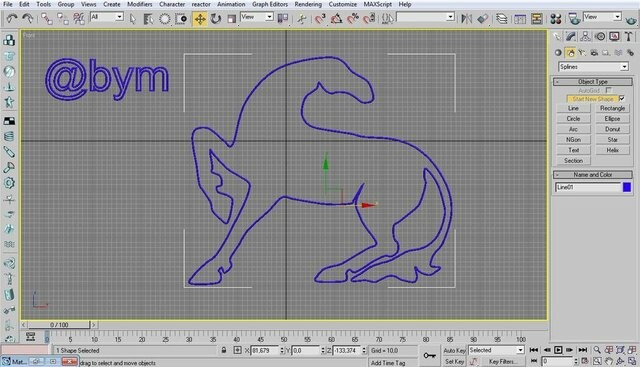
Task: Activate Bind to Space Warp tool
Action: pos(78,18)
